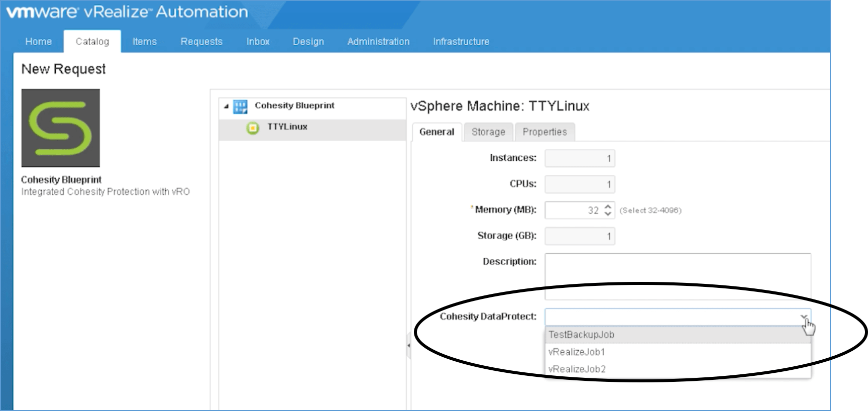Click the 'vSphere Machine: TTYLinux' title

(x=500, y=106)
